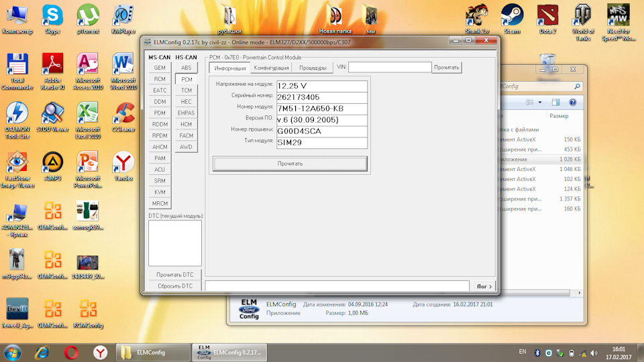644x362 pixels.
Task: Select TCM module button
Action: (186, 90)
